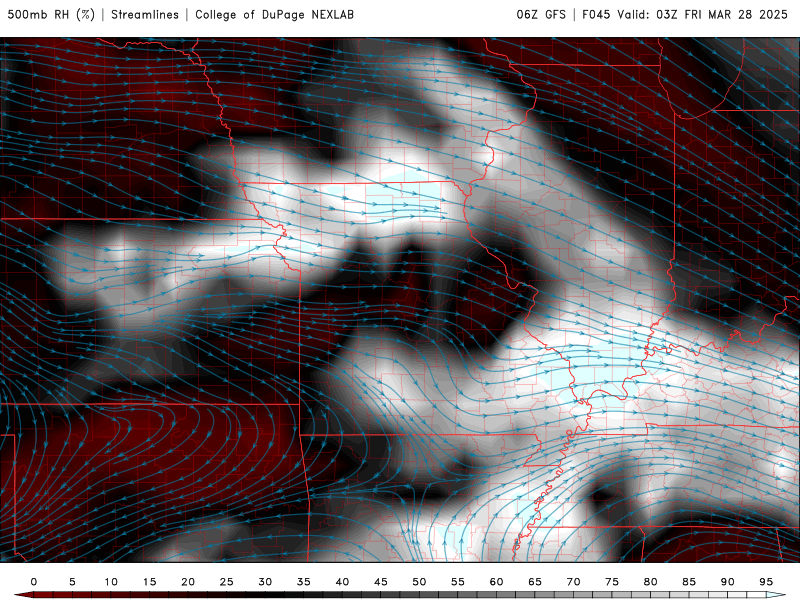Viewport: 800px width, 600px height.
Task: Click the '50' value on the color scale
Action: 419,582
